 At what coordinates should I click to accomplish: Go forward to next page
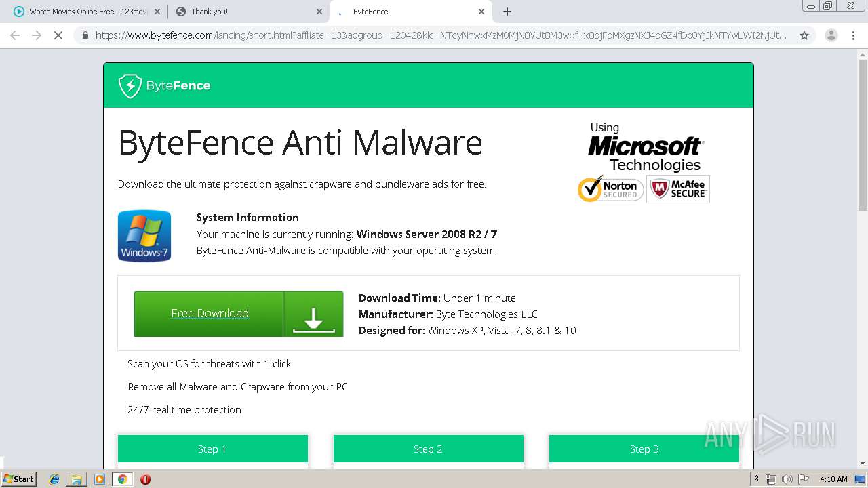coord(37,35)
